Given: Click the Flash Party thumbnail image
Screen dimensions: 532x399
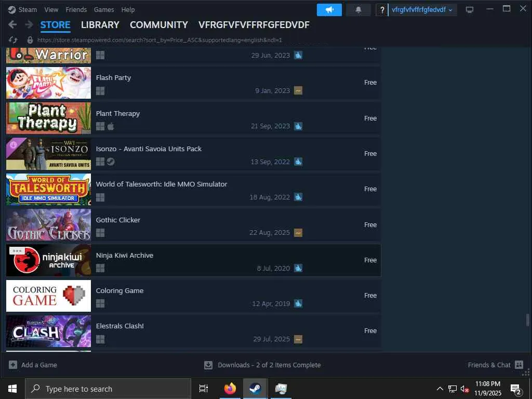Looking at the screenshot, I should tap(48, 83).
